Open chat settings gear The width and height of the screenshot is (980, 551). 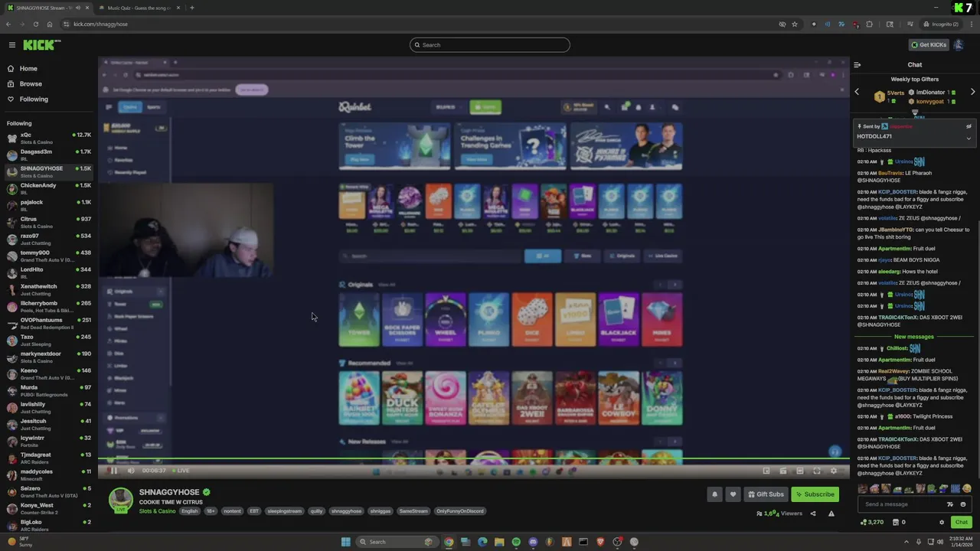(x=942, y=523)
